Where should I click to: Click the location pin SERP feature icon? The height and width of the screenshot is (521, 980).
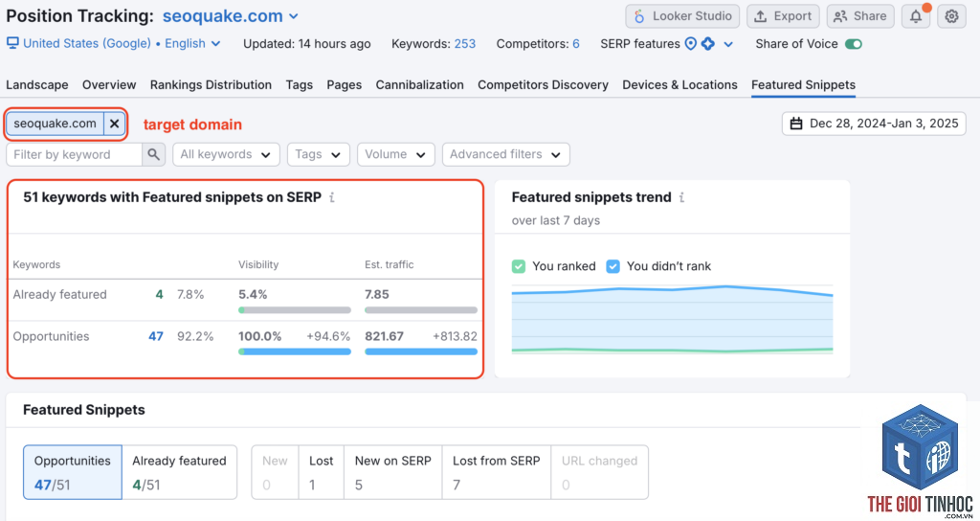point(691,44)
